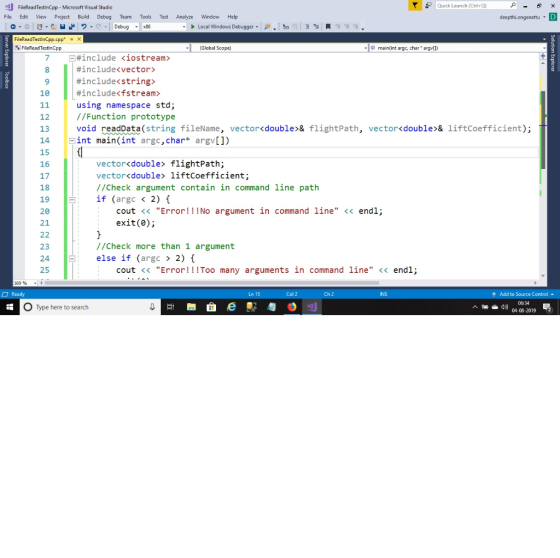Collapse the if block at line 19

pyautogui.click(x=72, y=199)
